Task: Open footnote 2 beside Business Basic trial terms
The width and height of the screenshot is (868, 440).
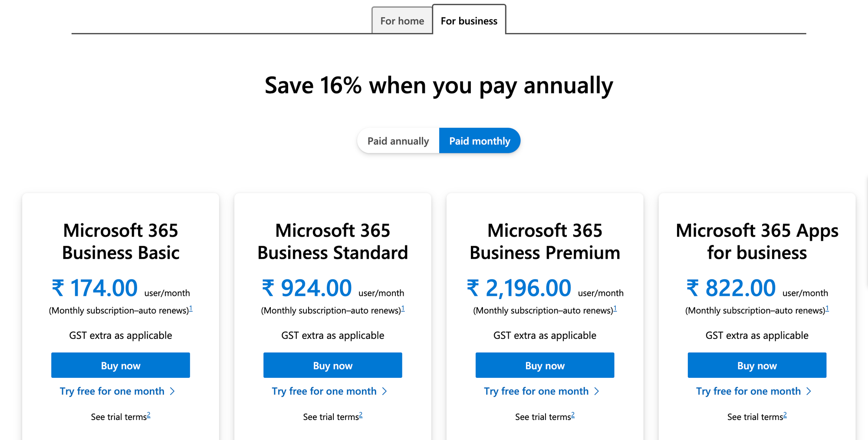Action: pos(149,415)
